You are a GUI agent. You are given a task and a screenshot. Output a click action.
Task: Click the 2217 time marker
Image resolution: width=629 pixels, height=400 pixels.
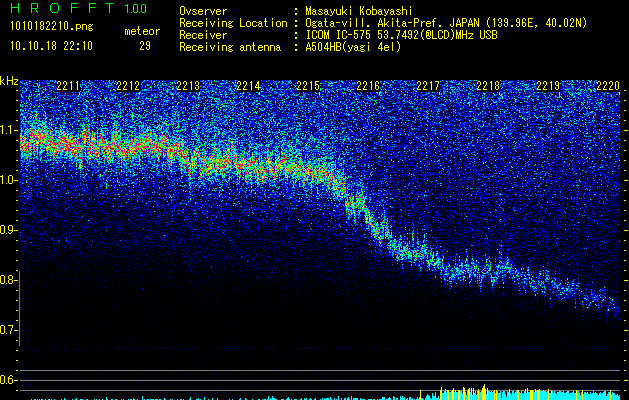pyautogui.click(x=428, y=86)
